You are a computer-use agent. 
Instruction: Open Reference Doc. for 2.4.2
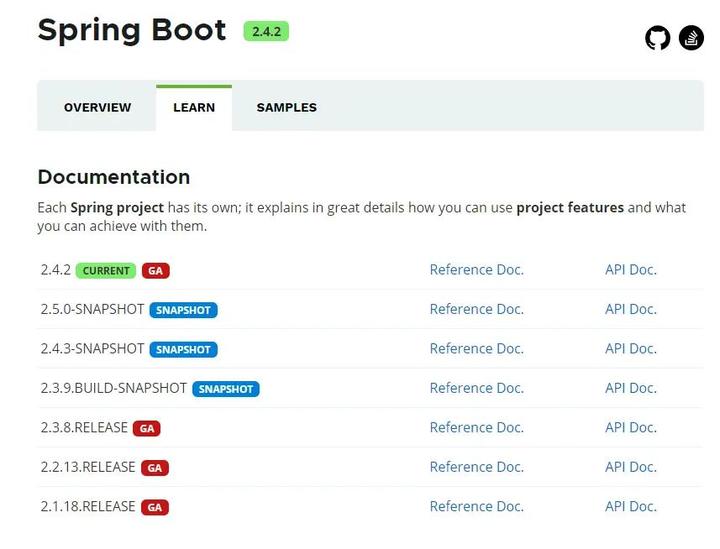tap(476, 269)
